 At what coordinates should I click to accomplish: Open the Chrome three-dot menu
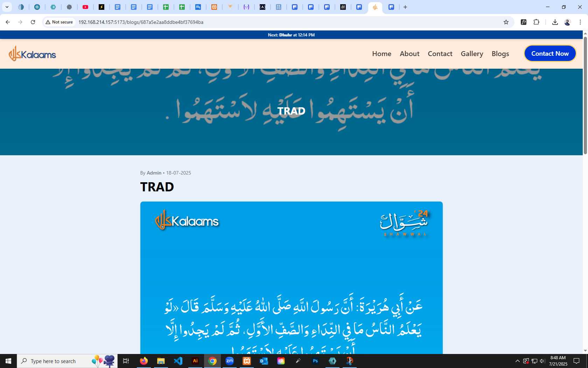coord(580,22)
